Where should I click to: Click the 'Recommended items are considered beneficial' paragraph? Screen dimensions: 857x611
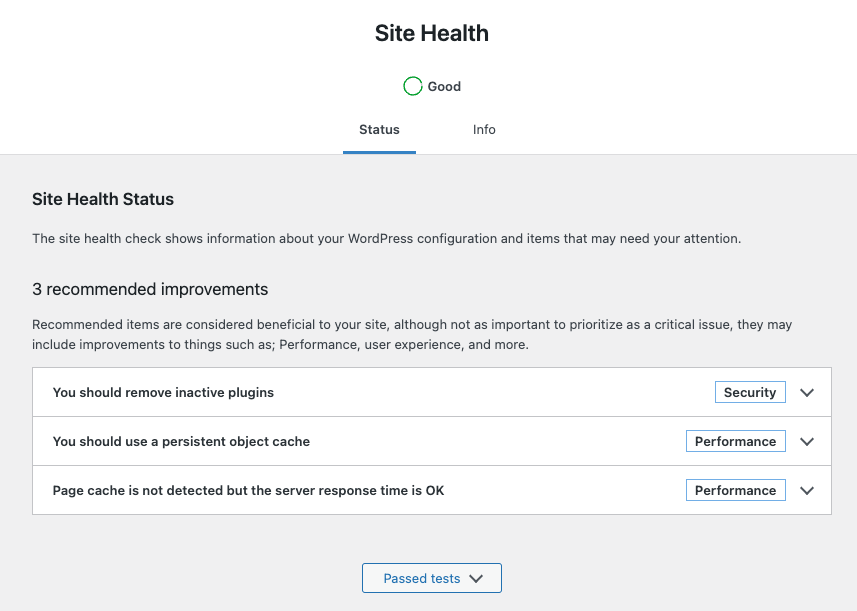point(412,334)
